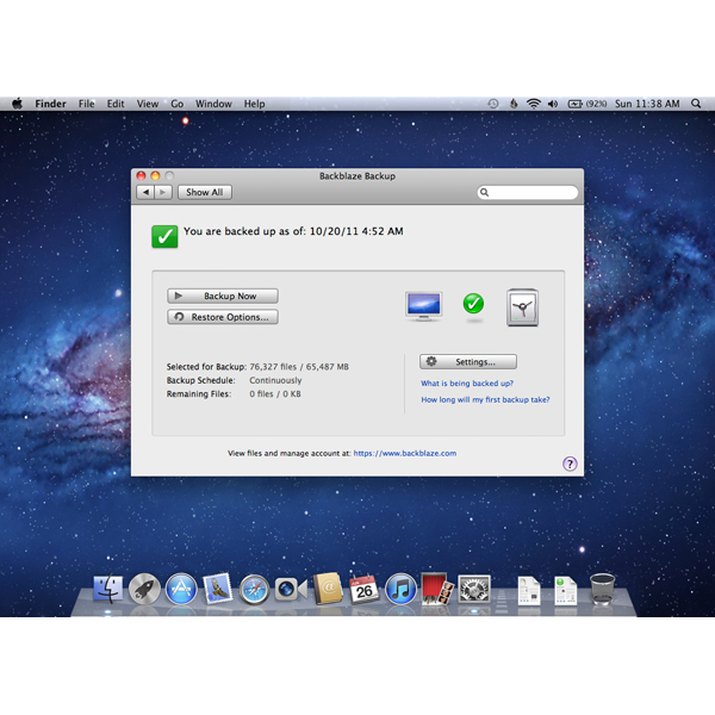Open Mail stamp icon in dock
Image resolution: width=715 pixels, height=715 pixels.
218,589
